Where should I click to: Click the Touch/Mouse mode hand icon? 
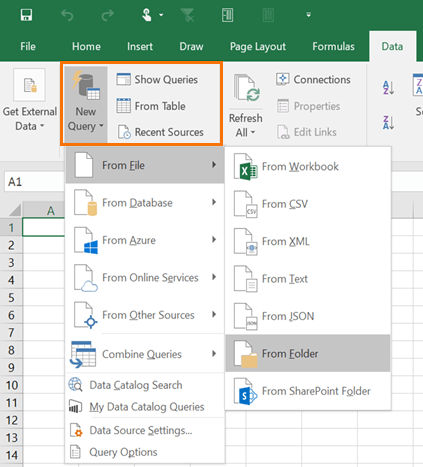click(x=147, y=15)
